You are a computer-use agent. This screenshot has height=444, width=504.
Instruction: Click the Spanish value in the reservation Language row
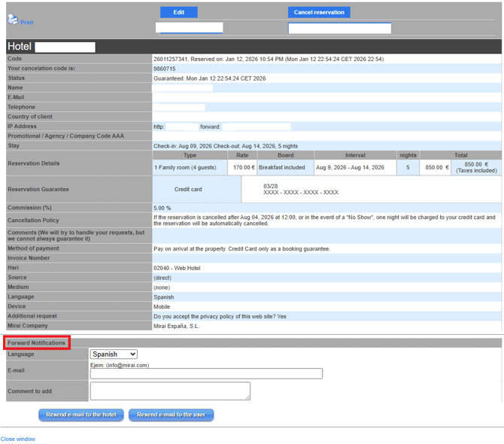click(163, 297)
